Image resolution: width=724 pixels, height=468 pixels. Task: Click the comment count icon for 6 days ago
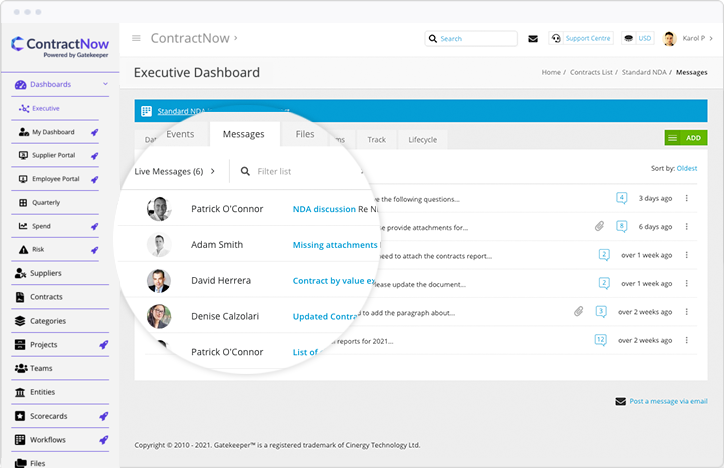pyautogui.click(x=621, y=227)
